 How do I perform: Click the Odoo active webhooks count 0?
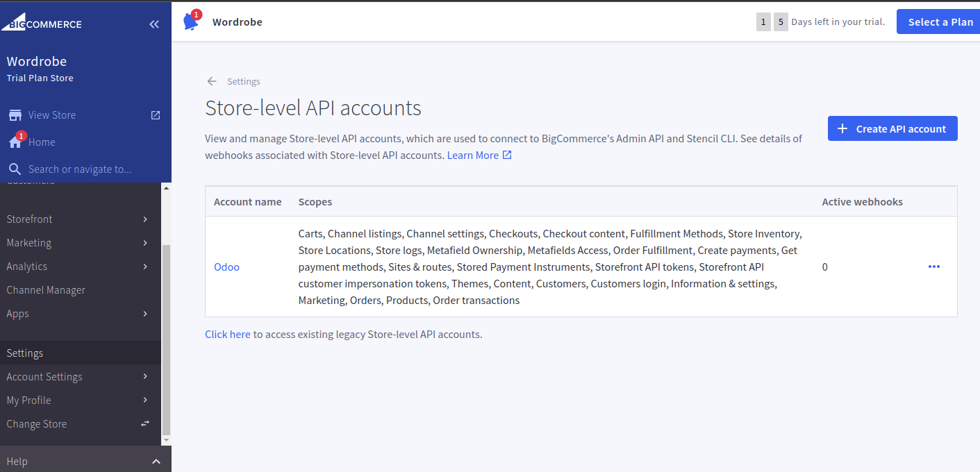(825, 267)
